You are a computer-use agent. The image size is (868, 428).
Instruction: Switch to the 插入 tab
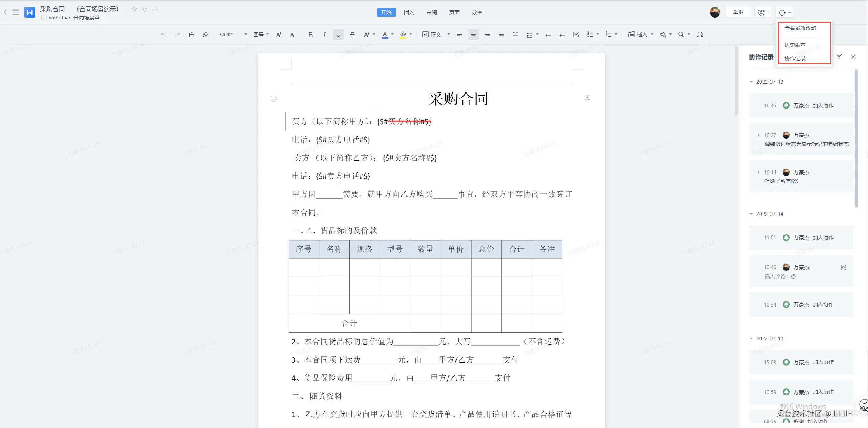(x=409, y=12)
